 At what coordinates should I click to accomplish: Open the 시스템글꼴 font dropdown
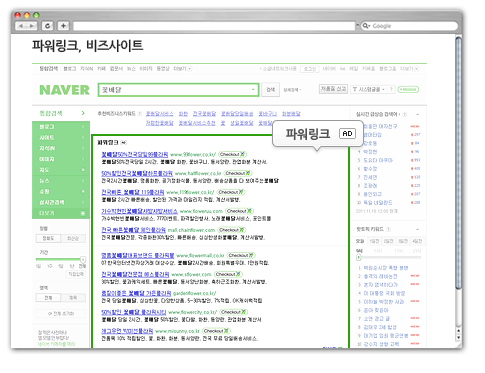[x=369, y=89]
